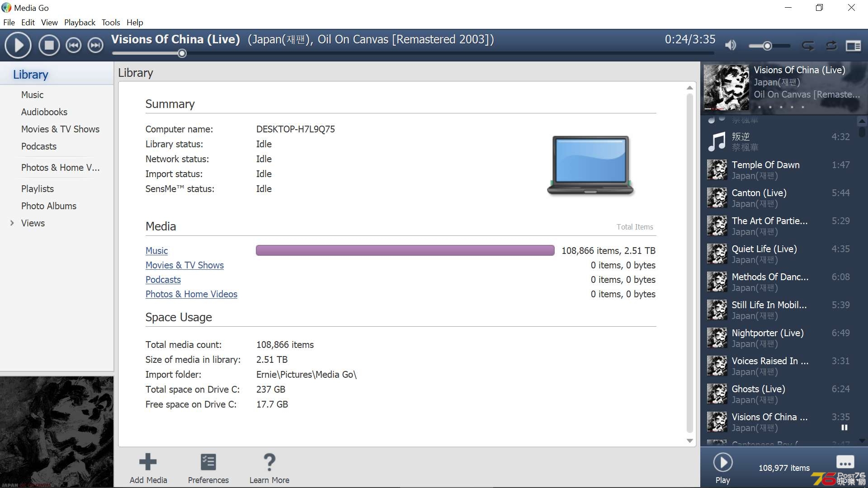Image resolution: width=868 pixels, height=488 pixels.
Task: Expand the Views tree node
Action: tap(12, 223)
